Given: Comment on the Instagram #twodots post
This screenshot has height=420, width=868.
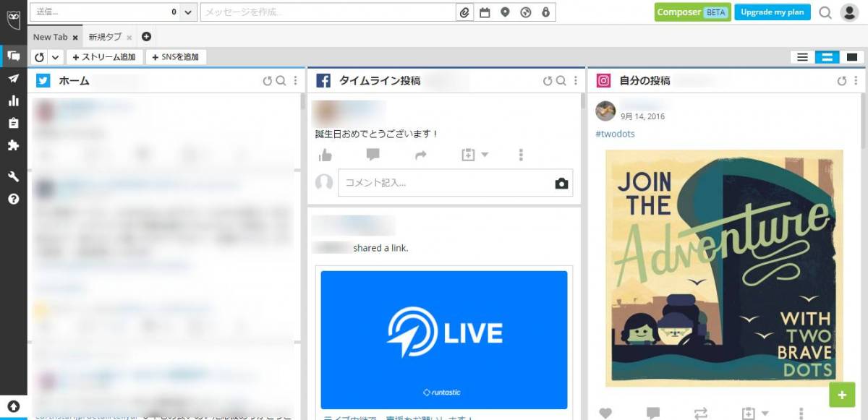Looking at the screenshot, I should 653,413.
